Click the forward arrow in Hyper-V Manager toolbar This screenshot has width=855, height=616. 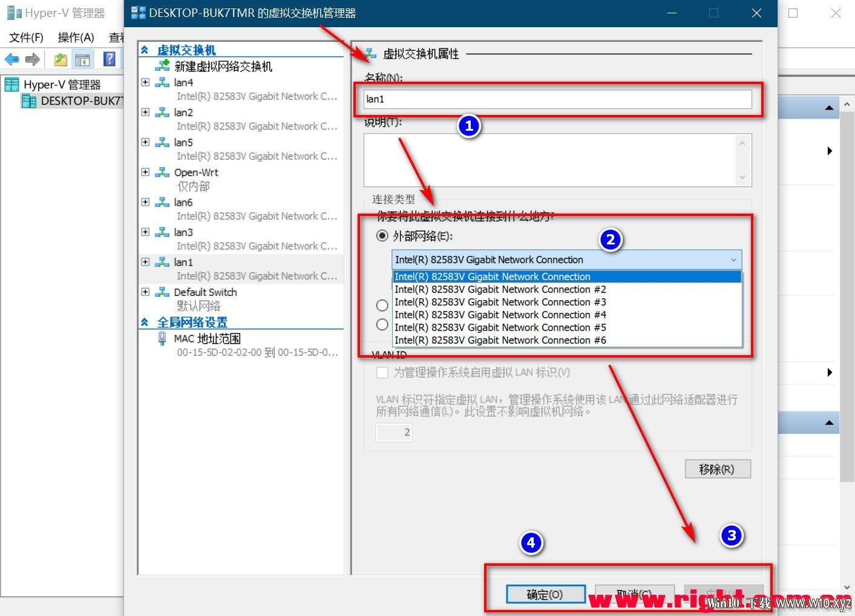pyautogui.click(x=32, y=59)
